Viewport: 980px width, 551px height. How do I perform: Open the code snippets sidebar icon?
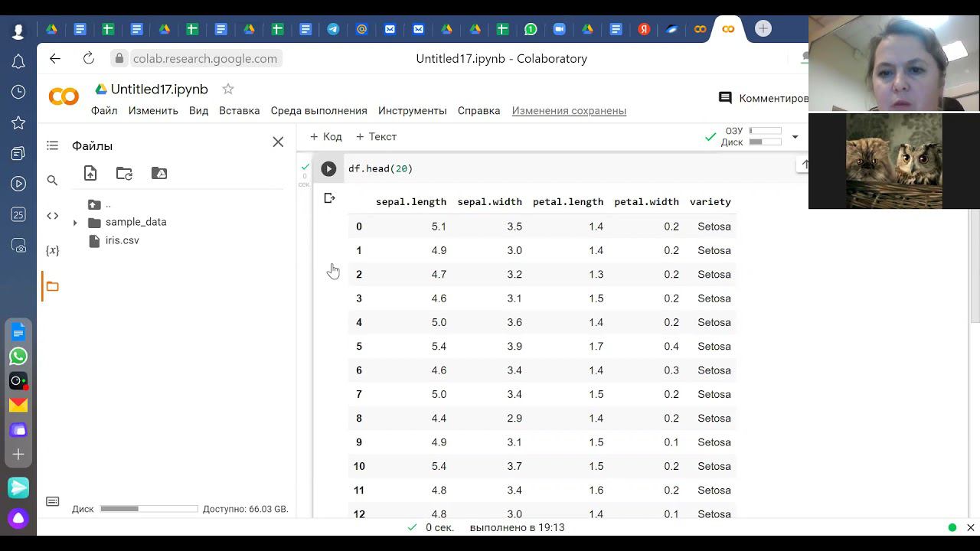(52, 216)
